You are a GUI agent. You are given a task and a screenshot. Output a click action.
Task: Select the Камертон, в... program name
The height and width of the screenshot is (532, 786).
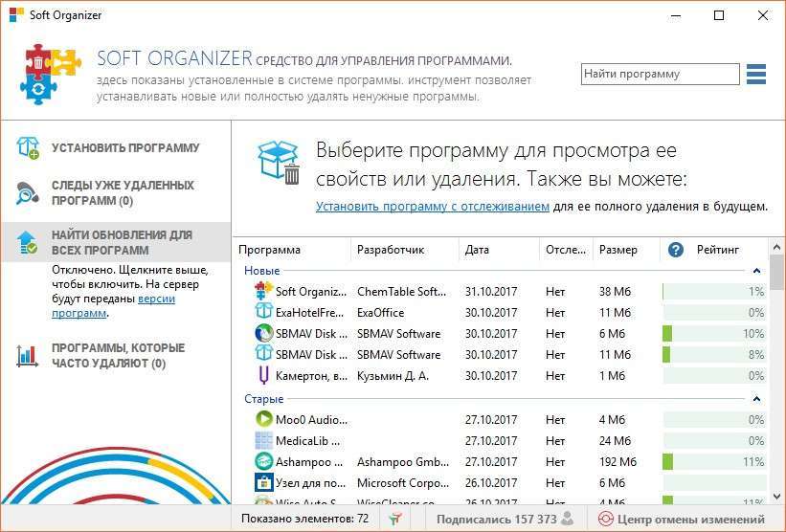click(x=311, y=376)
